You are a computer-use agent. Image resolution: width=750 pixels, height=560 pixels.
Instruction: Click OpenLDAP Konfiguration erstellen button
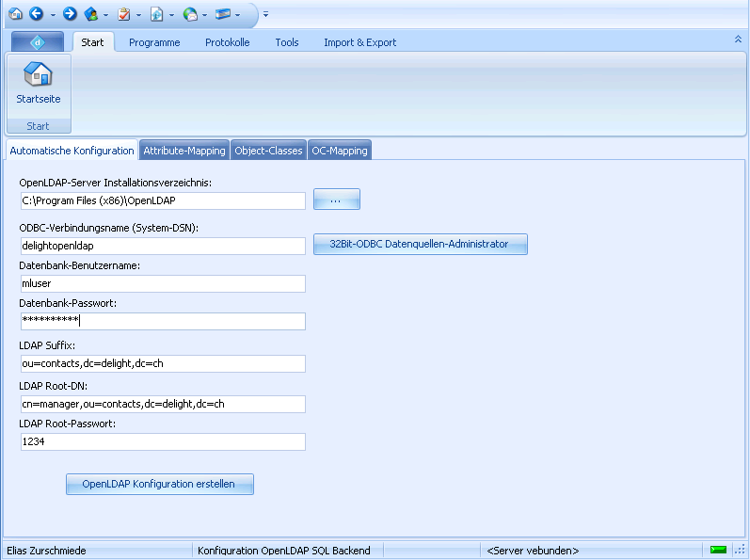[160, 484]
